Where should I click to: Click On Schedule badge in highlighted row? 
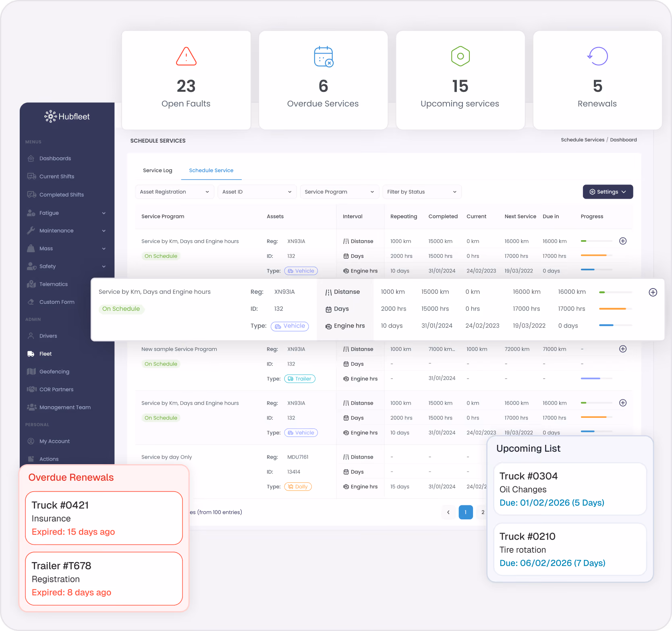click(121, 309)
